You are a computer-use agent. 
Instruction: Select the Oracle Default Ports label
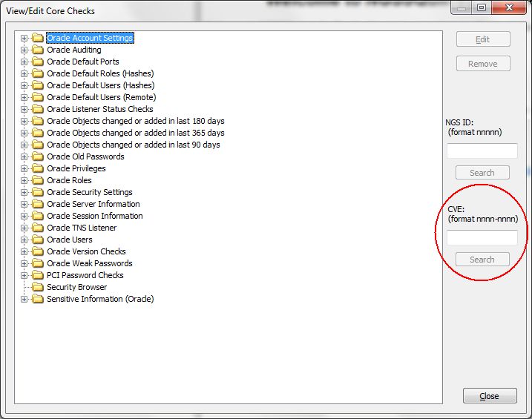(83, 62)
